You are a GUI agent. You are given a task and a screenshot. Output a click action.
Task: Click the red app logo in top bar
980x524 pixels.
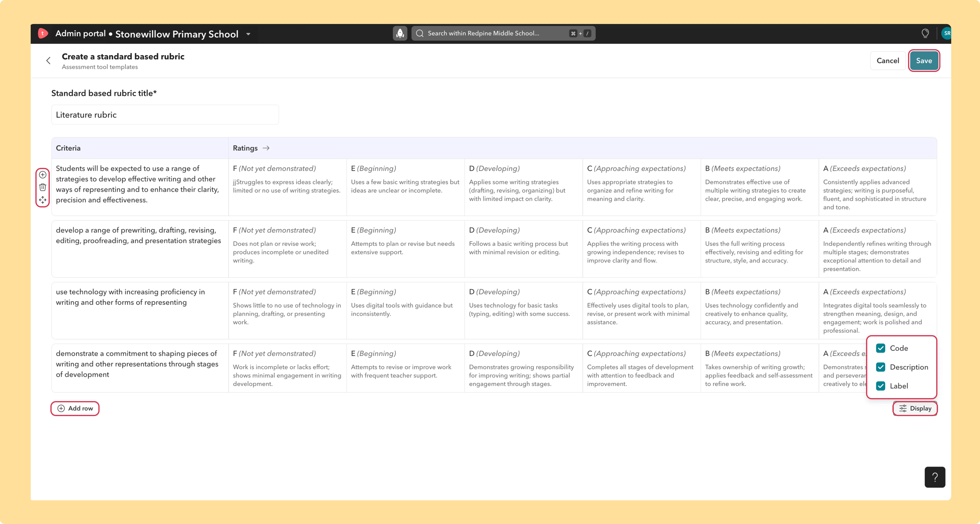coord(43,33)
